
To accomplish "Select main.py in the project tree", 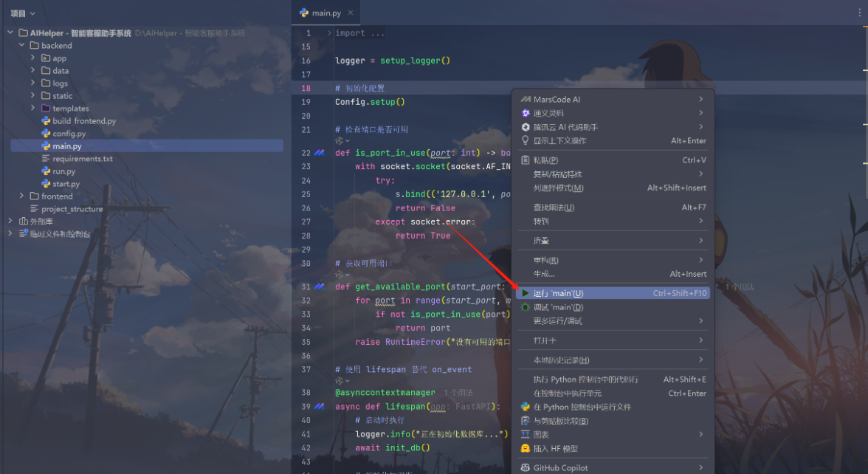I will pyautogui.click(x=147, y=146).
